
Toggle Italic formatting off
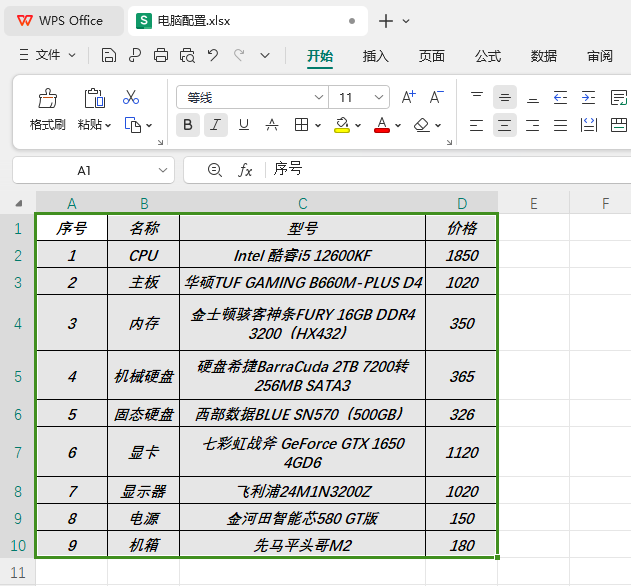click(x=216, y=125)
